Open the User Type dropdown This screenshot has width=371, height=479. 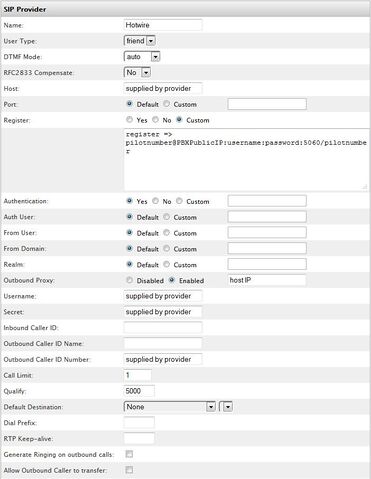[140, 41]
